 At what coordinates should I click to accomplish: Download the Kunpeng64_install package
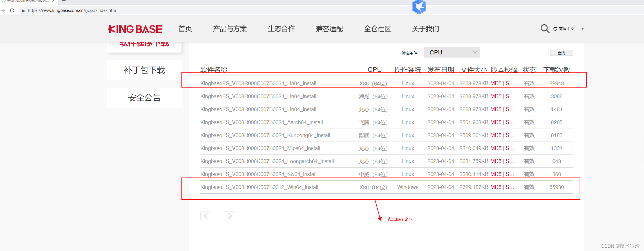(265, 135)
